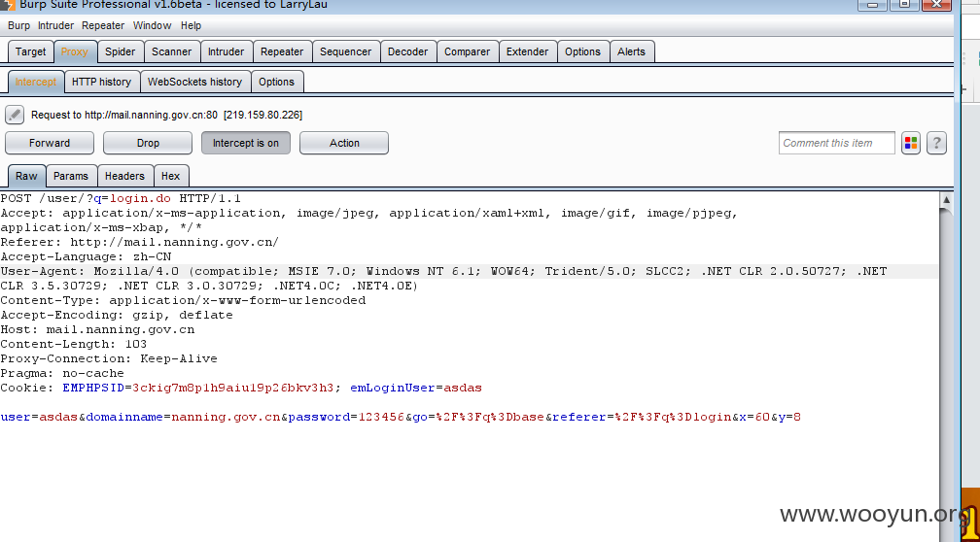Screen dimensions: 980x542
Task: Click the Accept-Encoding: gzip, deflate line
Action: [117, 315]
